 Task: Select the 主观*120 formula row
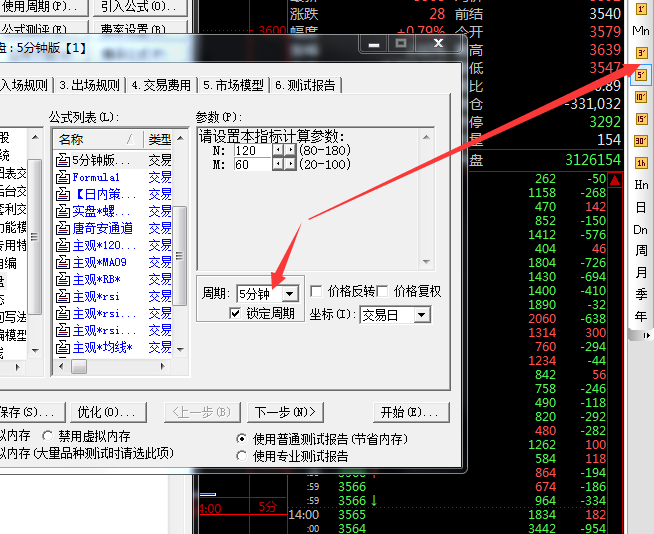(x=113, y=245)
